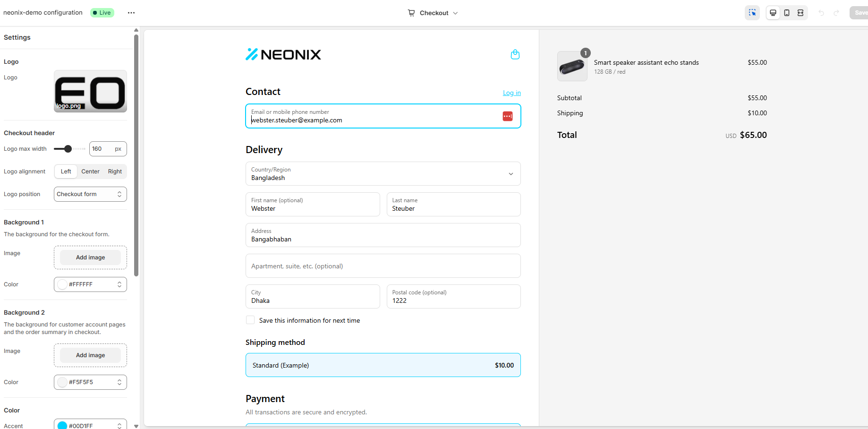
Task: Toggle the inspector selection mode icon
Action: [752, 13]
